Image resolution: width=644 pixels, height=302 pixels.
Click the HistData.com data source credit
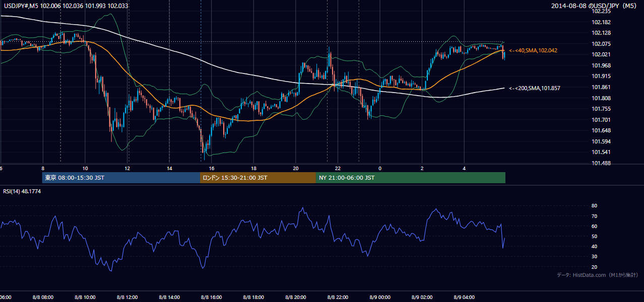coord(598,275)
